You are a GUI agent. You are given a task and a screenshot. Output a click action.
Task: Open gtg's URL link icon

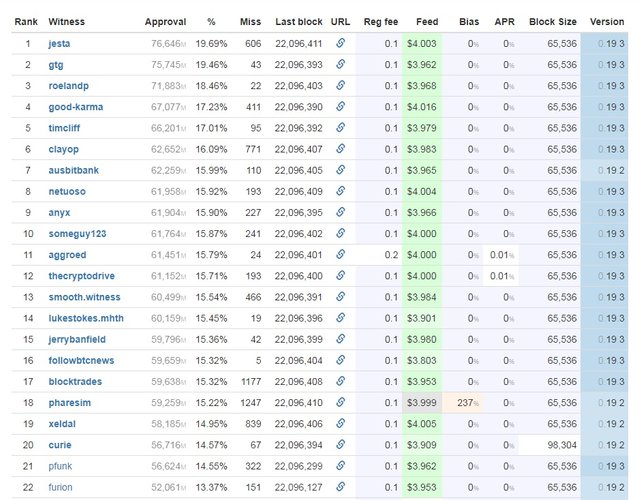click(x=340, y=65)
